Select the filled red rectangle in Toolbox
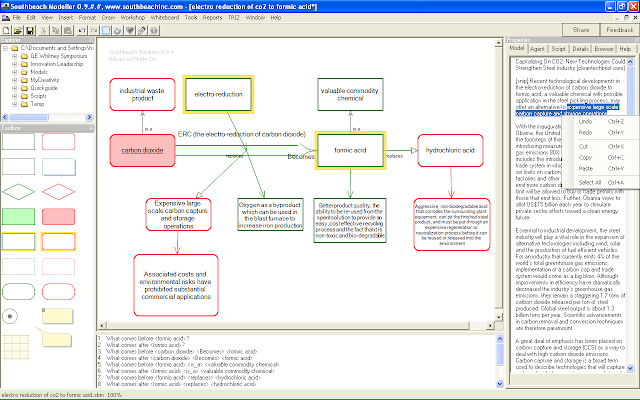 point(58,217)
